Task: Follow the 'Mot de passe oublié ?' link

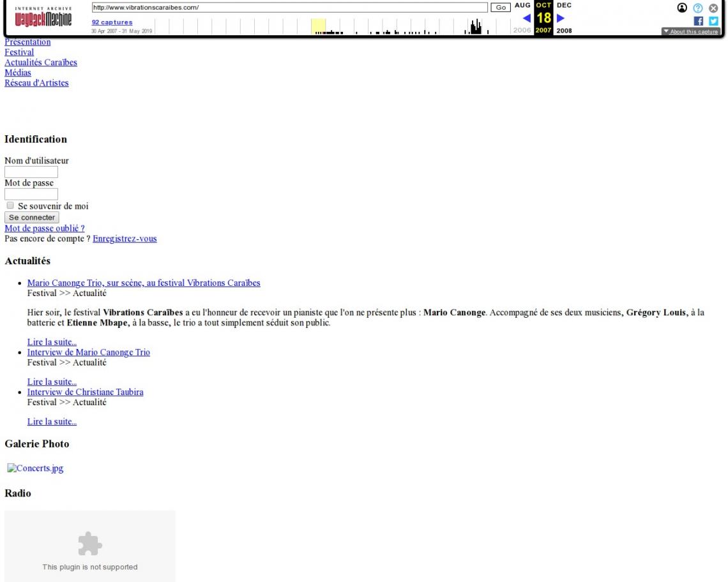Action: [x=45, y=228]
